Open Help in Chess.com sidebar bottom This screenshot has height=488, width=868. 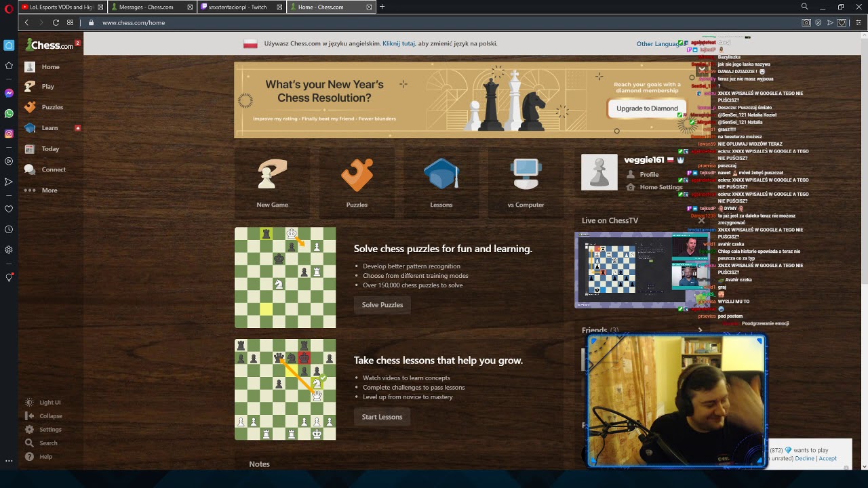tap(39, 457)
